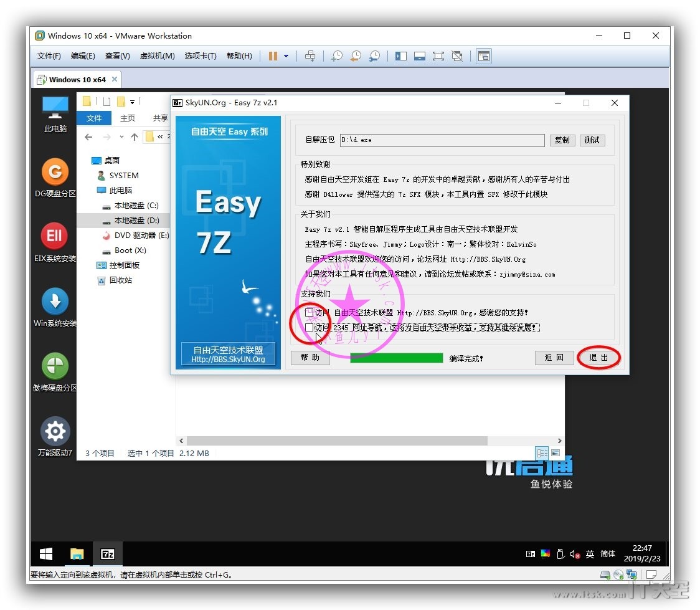Image resolution: width=700 pixels, height=610 pixels.
Task: Open the Windows Start menu
Action: [x=46, y=554]
